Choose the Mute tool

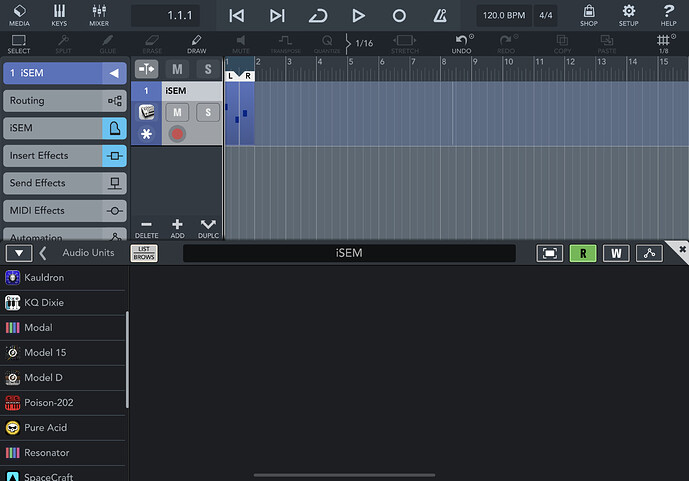coord(241,44)
